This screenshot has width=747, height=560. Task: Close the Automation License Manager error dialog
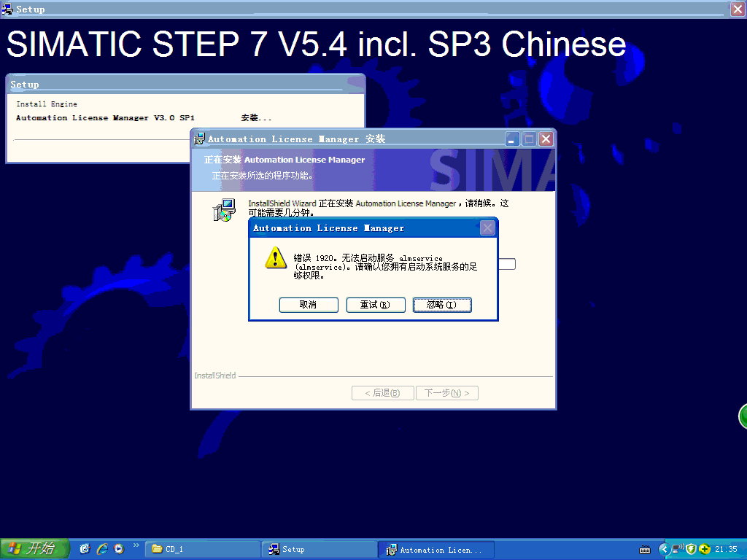coord(487,228)
